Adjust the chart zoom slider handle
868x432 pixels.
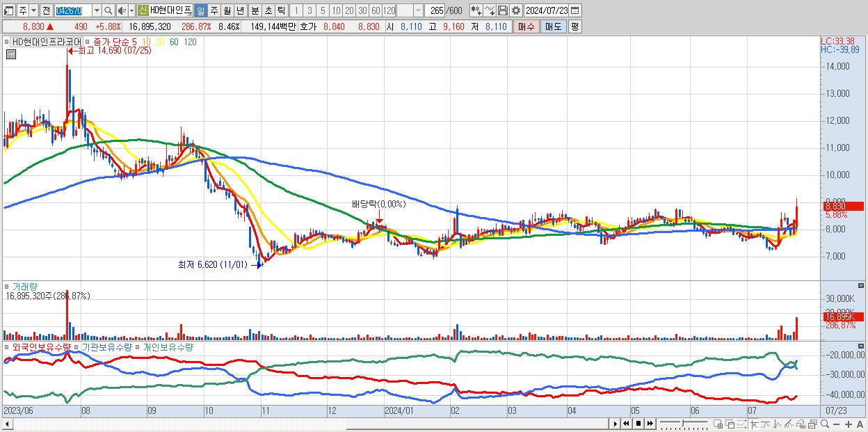[x=682, y=423]
